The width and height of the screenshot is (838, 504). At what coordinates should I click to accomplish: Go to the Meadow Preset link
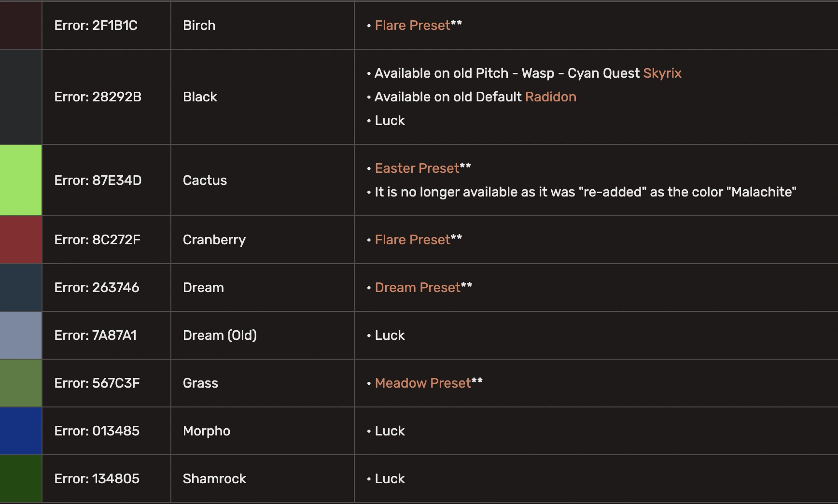[422, 383]
